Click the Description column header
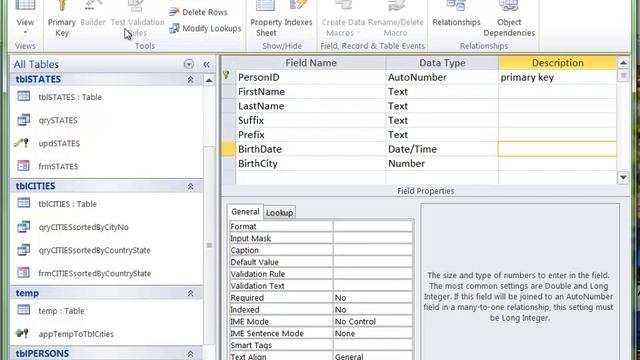 [557, 63]
